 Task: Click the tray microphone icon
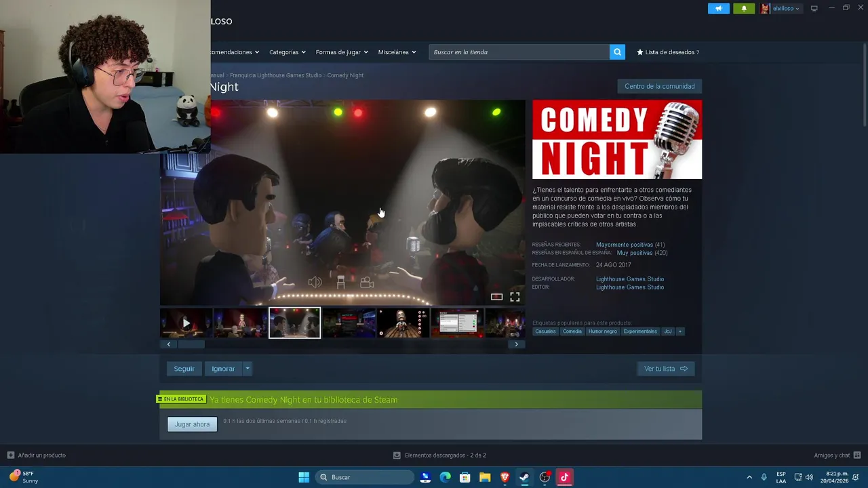click(764, 477)
